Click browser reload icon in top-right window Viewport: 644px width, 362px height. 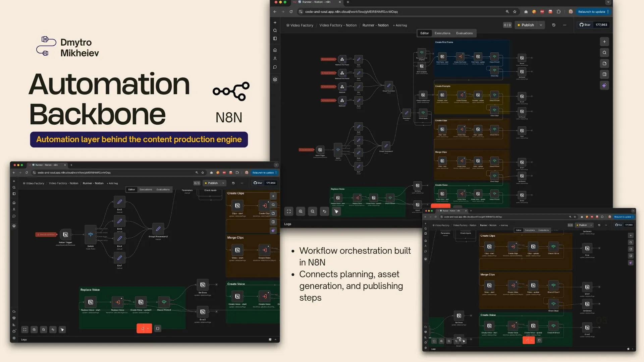point(291,12)
